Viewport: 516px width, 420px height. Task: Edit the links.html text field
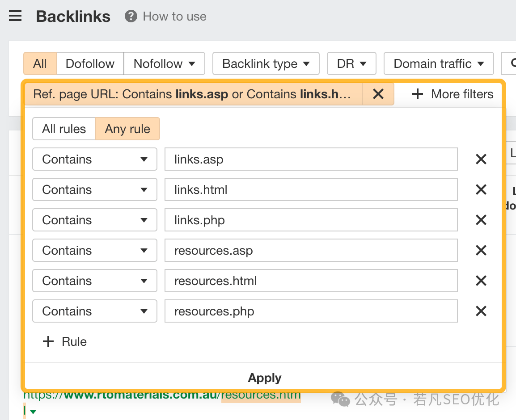311,189
